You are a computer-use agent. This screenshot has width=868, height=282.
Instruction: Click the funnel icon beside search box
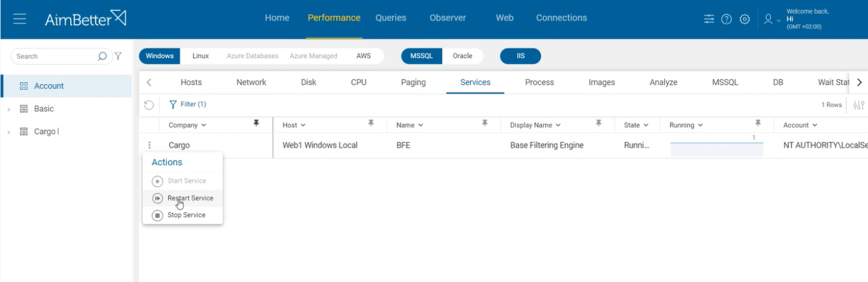pos(118,56)
